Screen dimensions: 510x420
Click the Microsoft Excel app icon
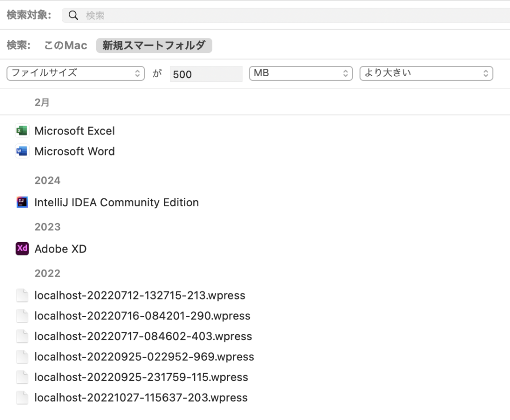click(22, 131)
